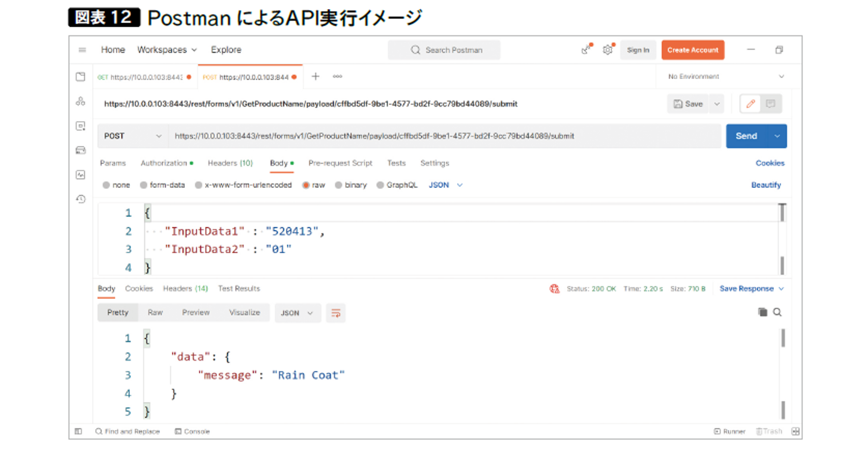Select the binary radio button
The width and height of the screenshot is (868, 451).
tap(339, 185)
